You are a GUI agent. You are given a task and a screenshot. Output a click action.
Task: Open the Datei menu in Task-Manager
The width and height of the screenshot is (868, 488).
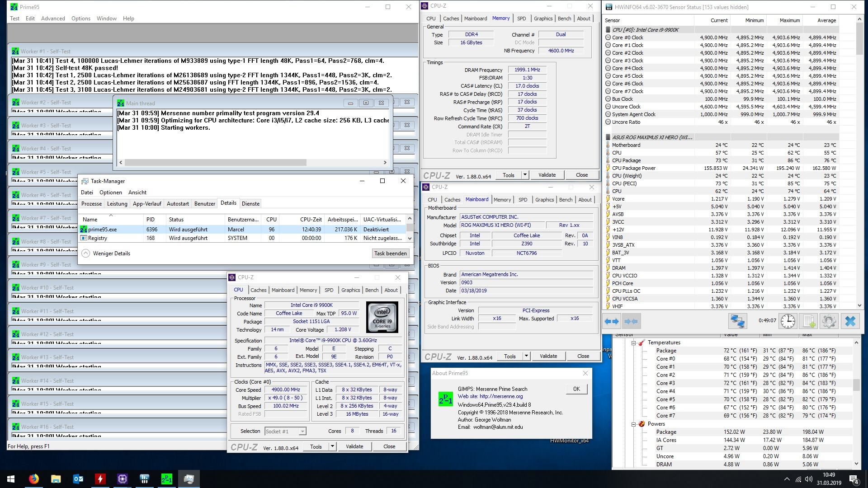click(x=87, y=192)
